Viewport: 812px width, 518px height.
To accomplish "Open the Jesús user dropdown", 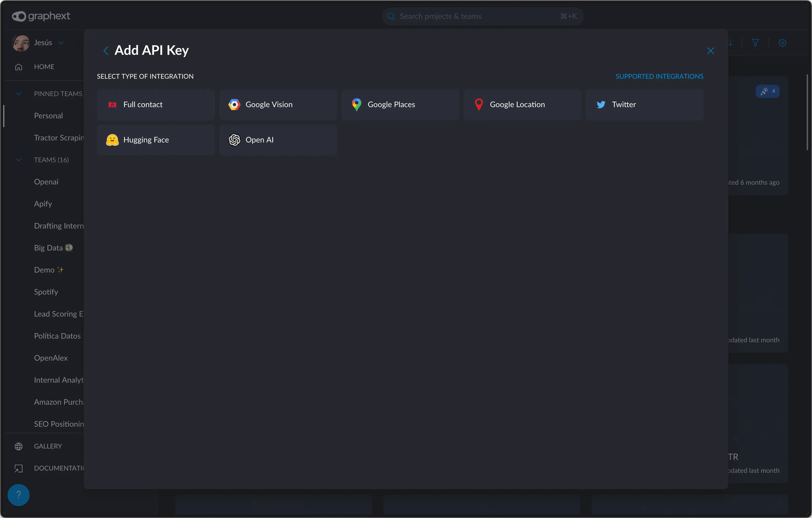I will (x=61, y=43).
